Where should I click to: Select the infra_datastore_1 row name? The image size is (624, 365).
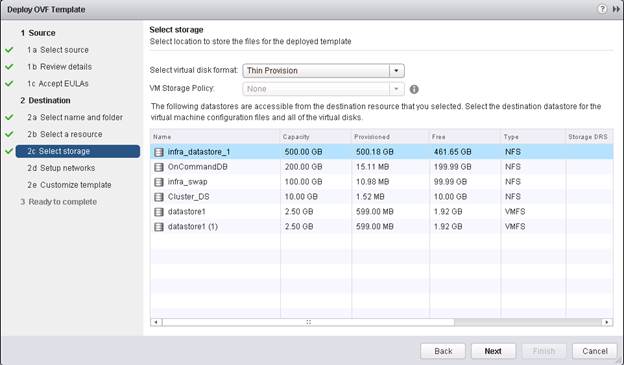199,152
